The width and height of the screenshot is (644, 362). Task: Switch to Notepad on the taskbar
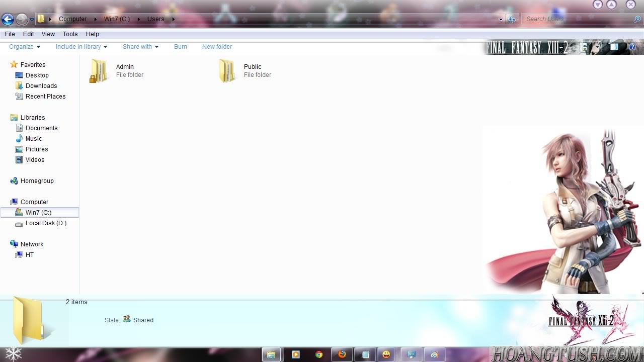coord(366,354)
